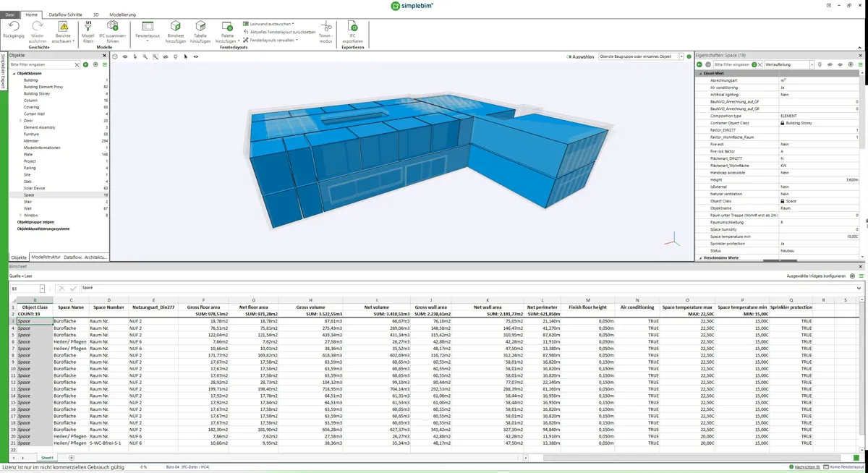The width and height of the screenshot is (868, 473).
Task: Click Bimsheet hinzufügen icon
Action: (176, 27)
